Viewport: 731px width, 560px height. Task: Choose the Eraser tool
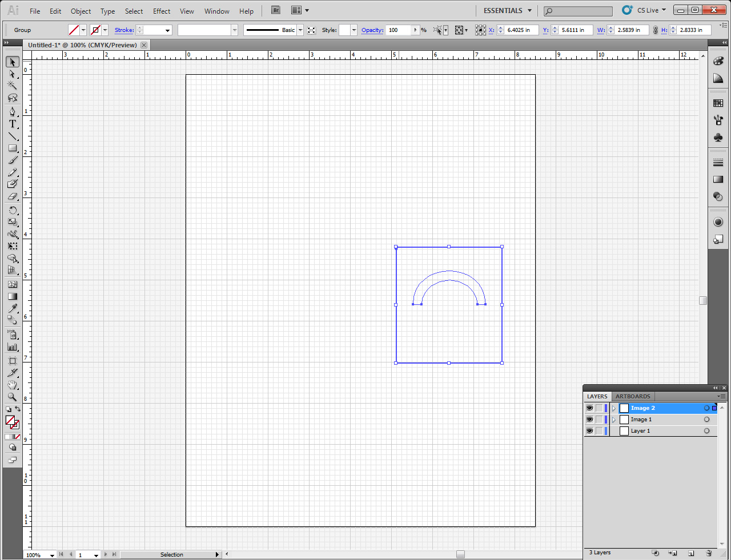13,196
